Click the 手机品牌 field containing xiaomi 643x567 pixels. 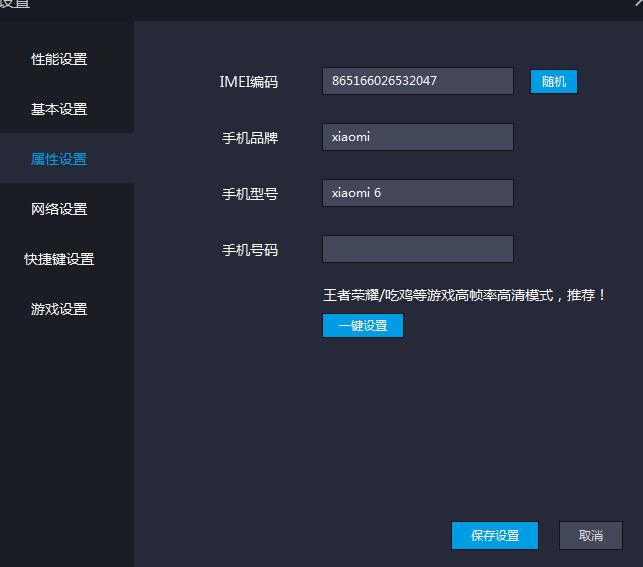point(418,137)
